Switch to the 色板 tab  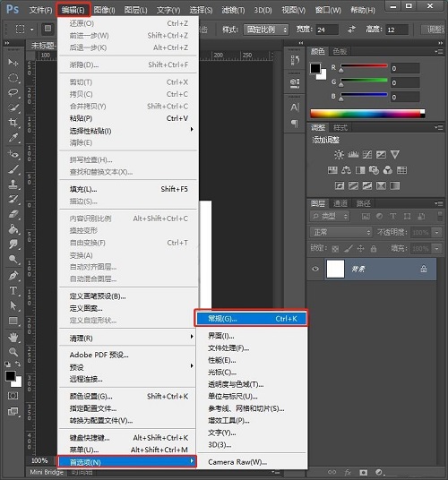tap(340, 51)
